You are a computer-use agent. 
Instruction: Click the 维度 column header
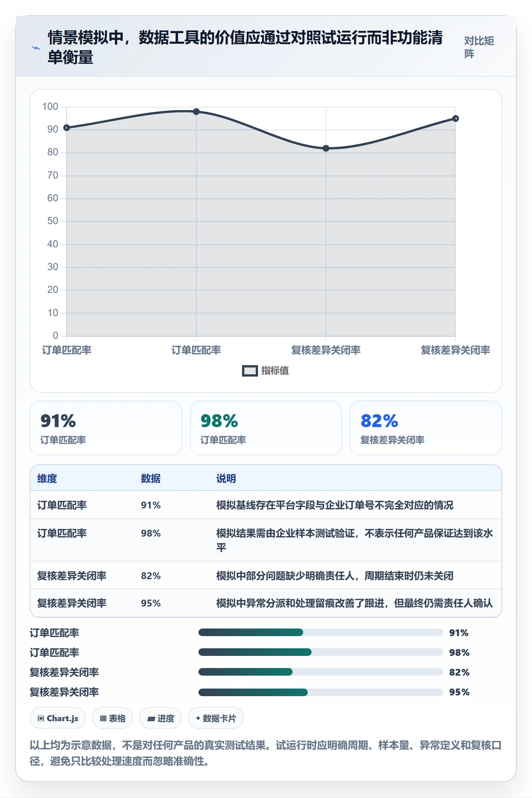click(x=47, y=478)
